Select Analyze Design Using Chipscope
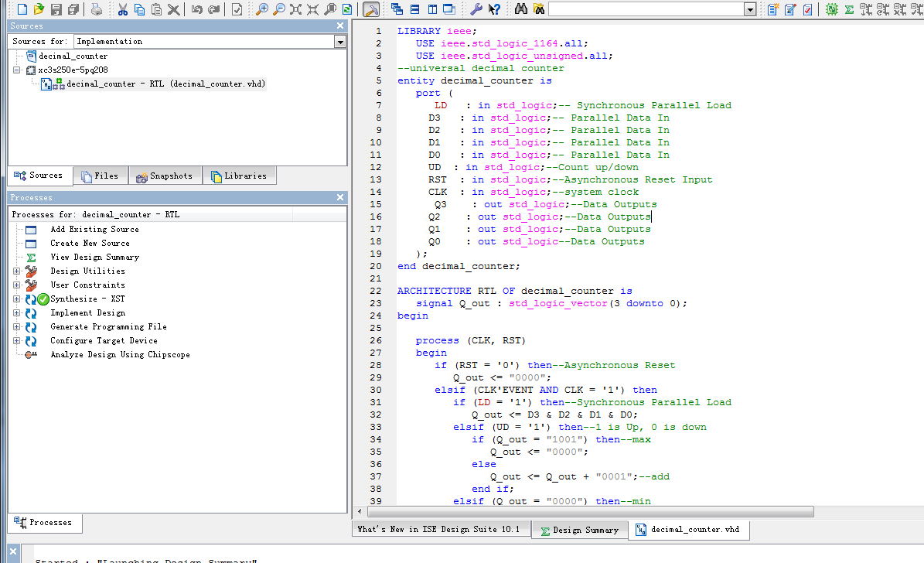924x563 pixels. pyautogui.click(x=120, y=355)
